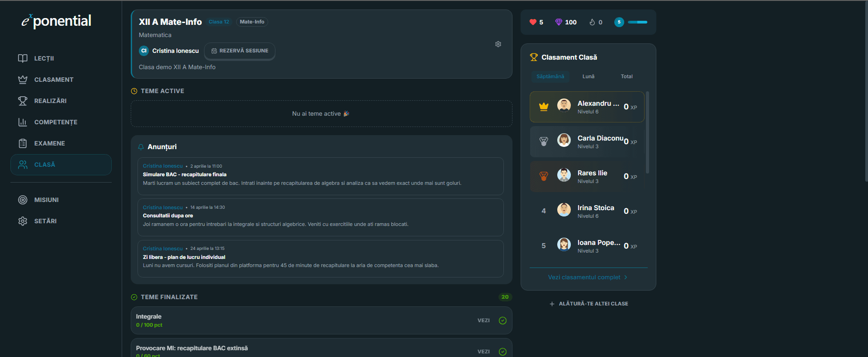Click the flame streak icon
Image resolution: width=868 pixels, height=357 pixels.
[592, 22]
